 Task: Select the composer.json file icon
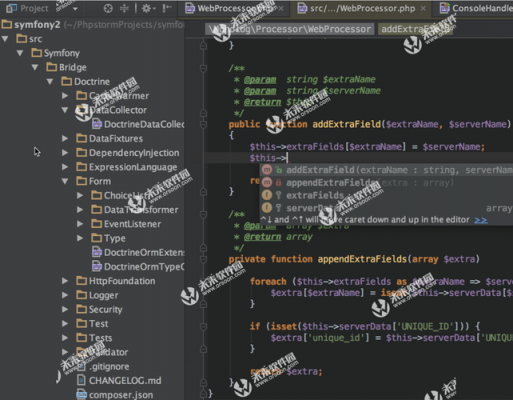[x=81, y=395]
